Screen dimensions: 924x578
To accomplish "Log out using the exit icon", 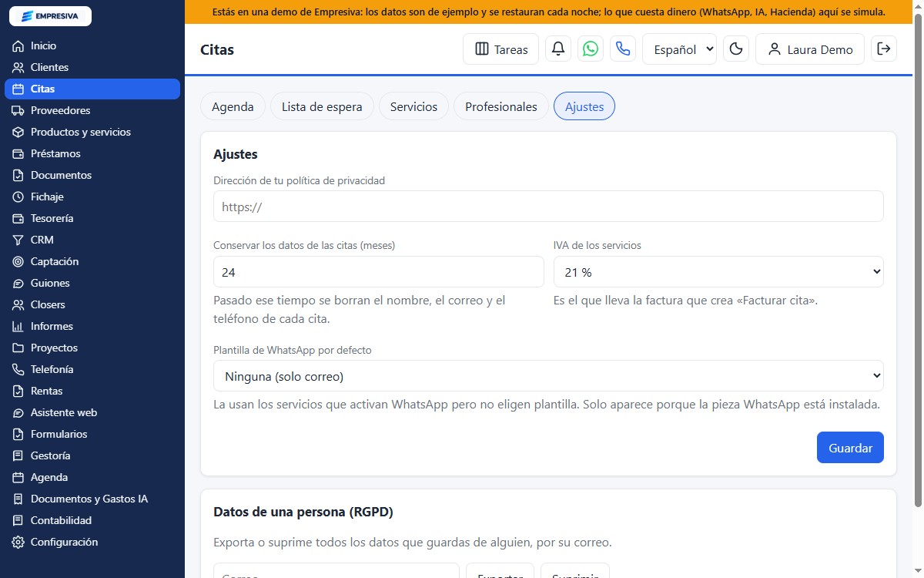I will tap(884, 49).
